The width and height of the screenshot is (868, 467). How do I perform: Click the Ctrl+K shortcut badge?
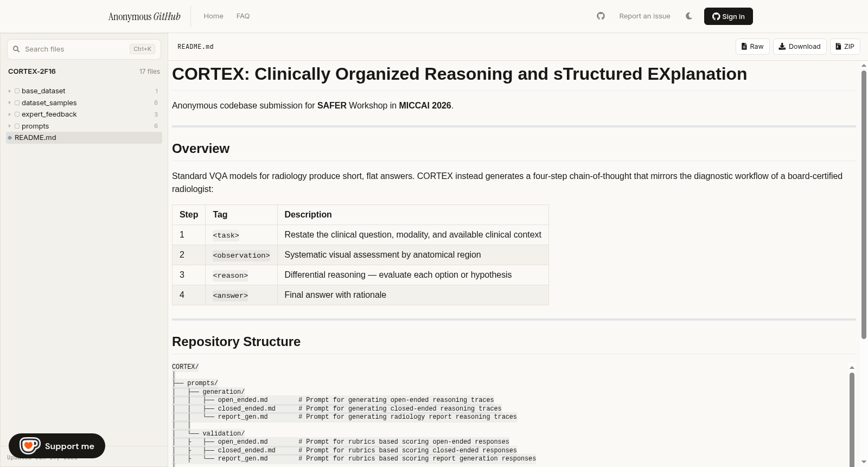(x=142, y=49)
